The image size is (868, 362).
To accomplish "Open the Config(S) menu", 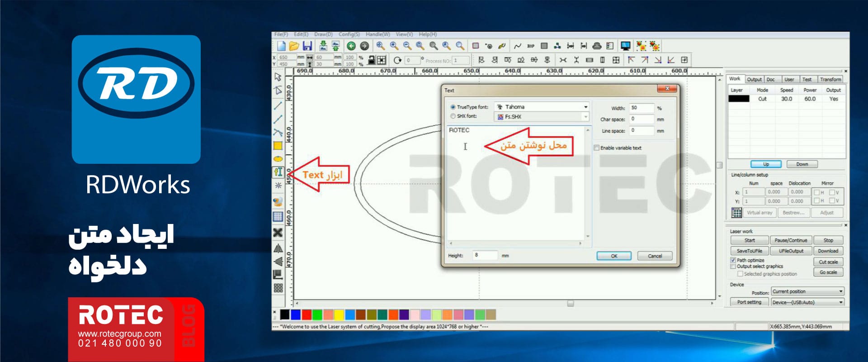I will (x=349, y=34).
